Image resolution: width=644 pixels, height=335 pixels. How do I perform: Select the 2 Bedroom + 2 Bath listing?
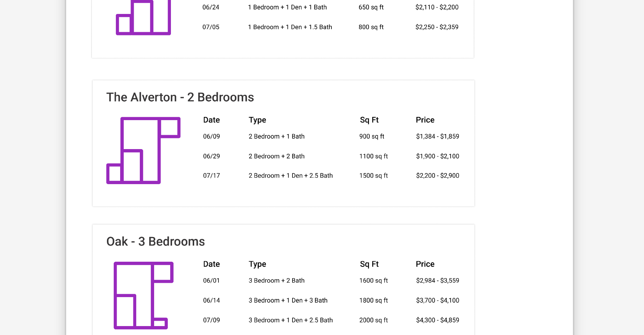(x=276, y=156)
